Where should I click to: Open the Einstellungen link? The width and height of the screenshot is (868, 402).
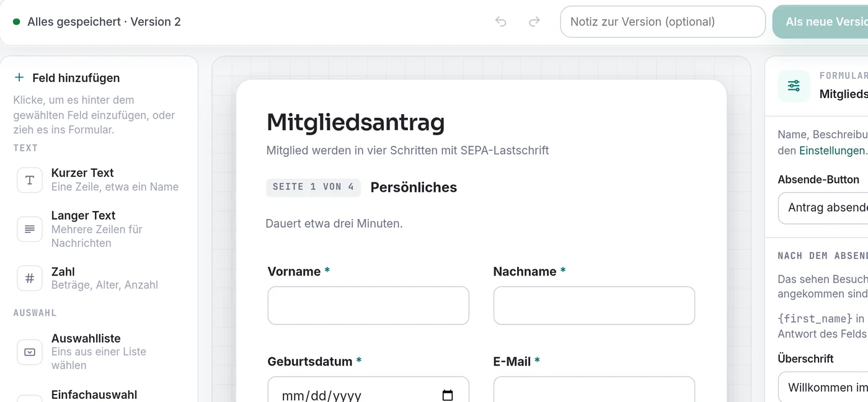click(x=831, y=150)
